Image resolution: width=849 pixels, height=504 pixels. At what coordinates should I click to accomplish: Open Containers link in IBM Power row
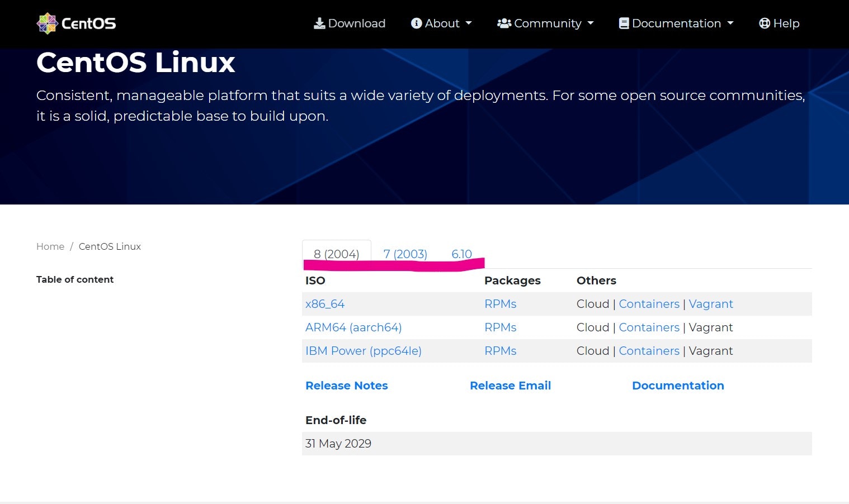649,351
